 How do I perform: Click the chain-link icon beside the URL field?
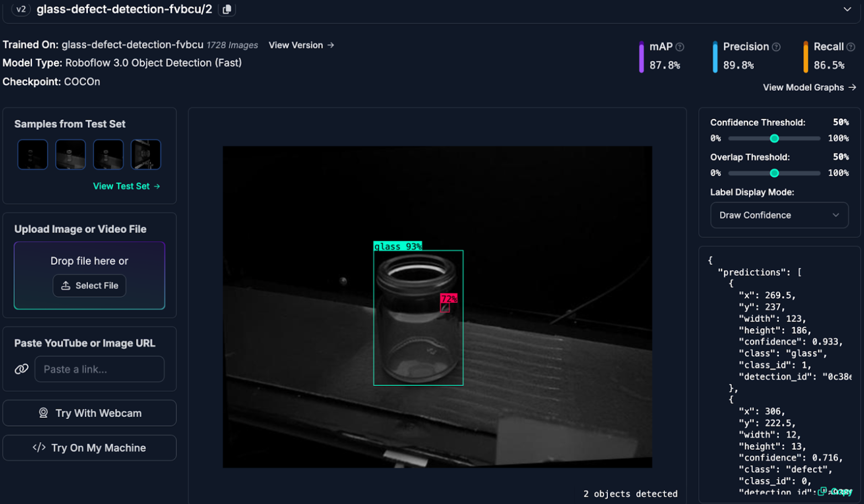click(x=20, y=369)
